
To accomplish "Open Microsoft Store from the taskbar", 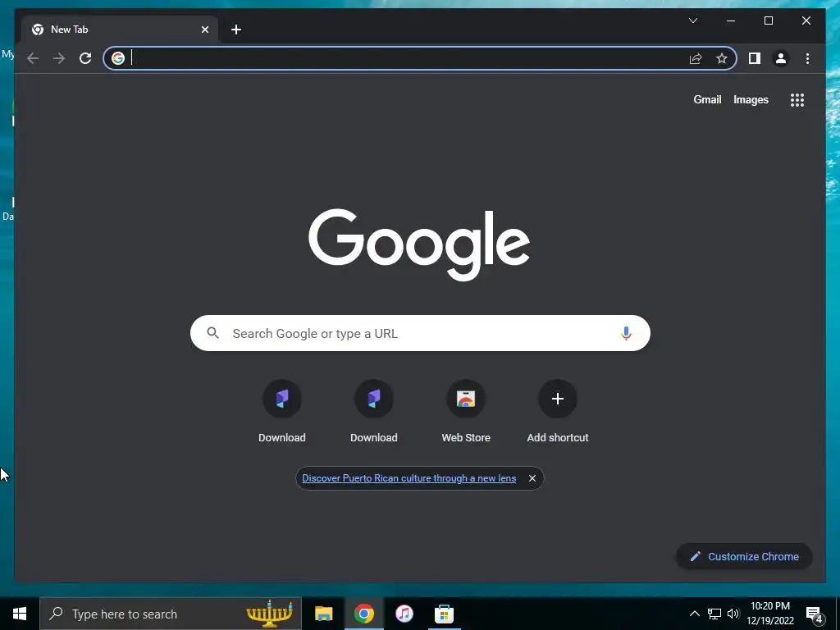I will pyautogui.click(x=444, y=614).
